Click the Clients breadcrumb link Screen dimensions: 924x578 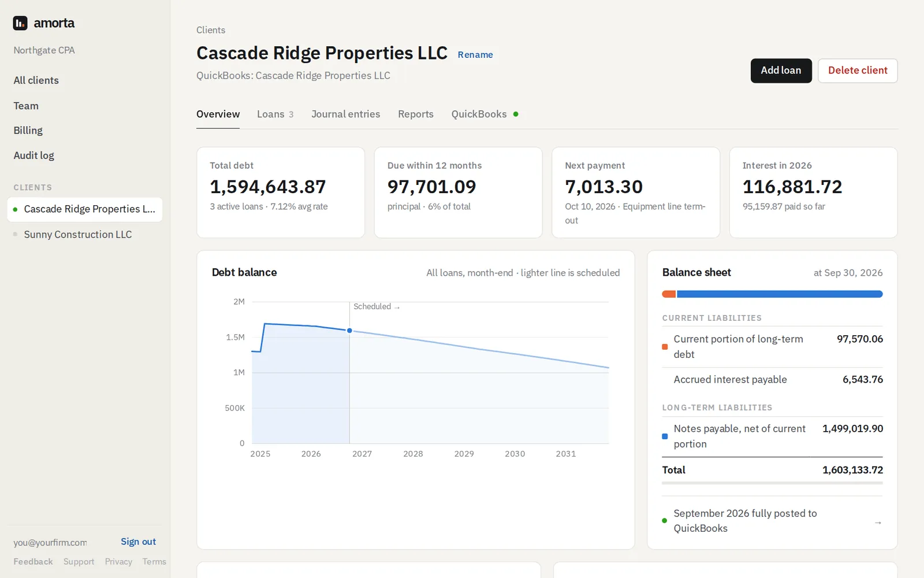click(211, 30)
